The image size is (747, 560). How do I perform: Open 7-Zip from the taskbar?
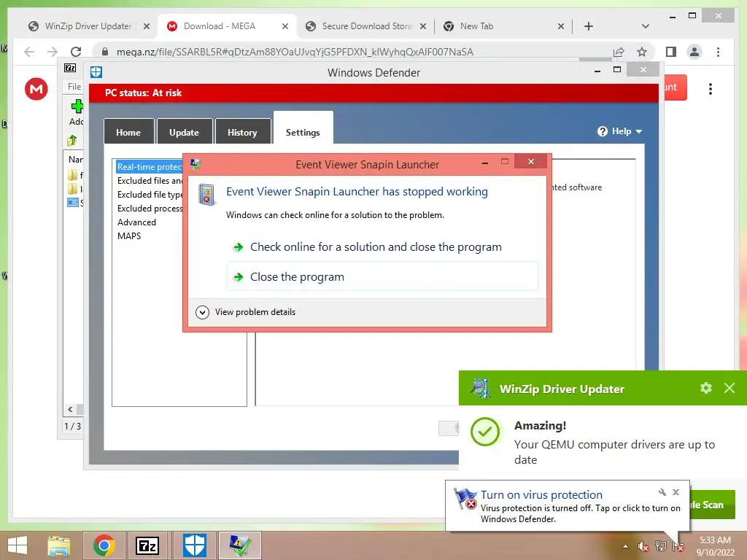pyautogui.click(x=147, y=545)
